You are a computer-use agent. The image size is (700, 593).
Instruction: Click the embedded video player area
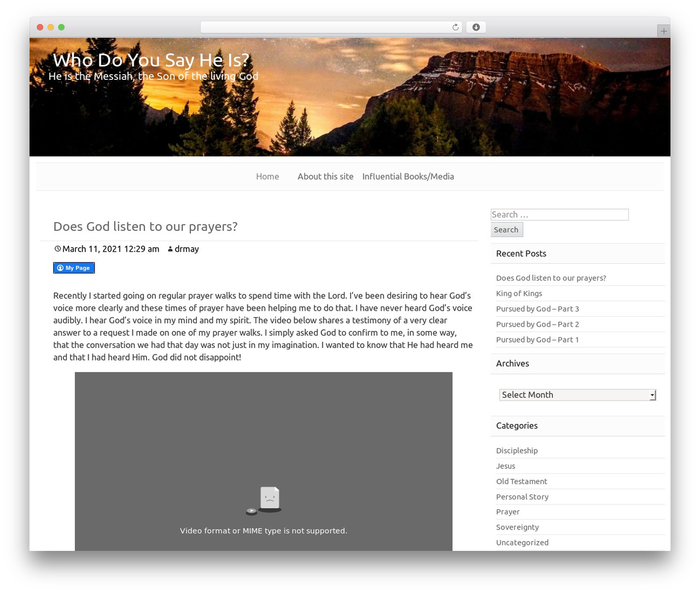tap(264, 461)
